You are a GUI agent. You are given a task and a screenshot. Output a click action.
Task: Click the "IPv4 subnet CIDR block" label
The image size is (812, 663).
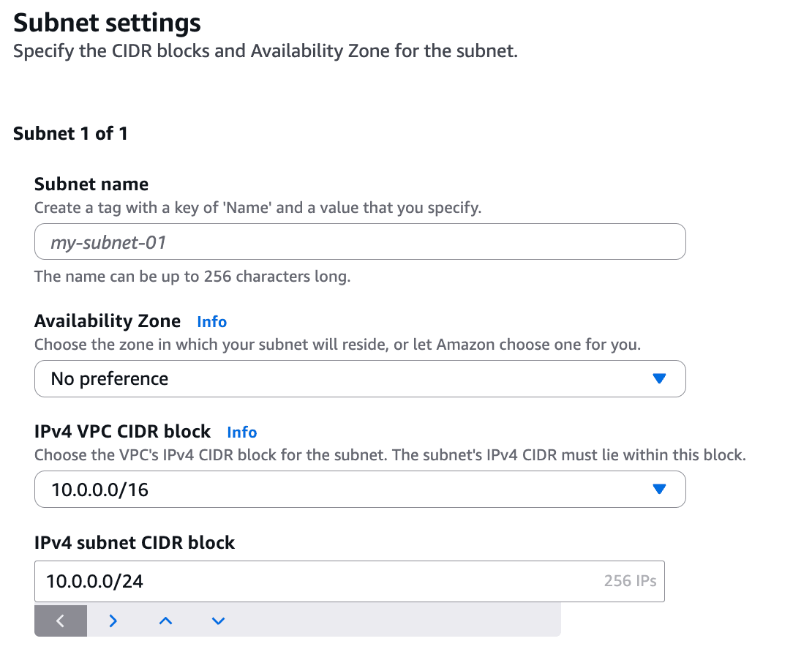tap(135, 542)
